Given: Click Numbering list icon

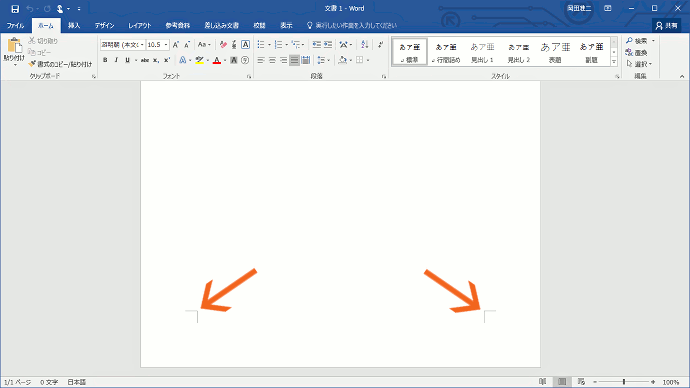Looking at the screenshot, I should [279, 45].
